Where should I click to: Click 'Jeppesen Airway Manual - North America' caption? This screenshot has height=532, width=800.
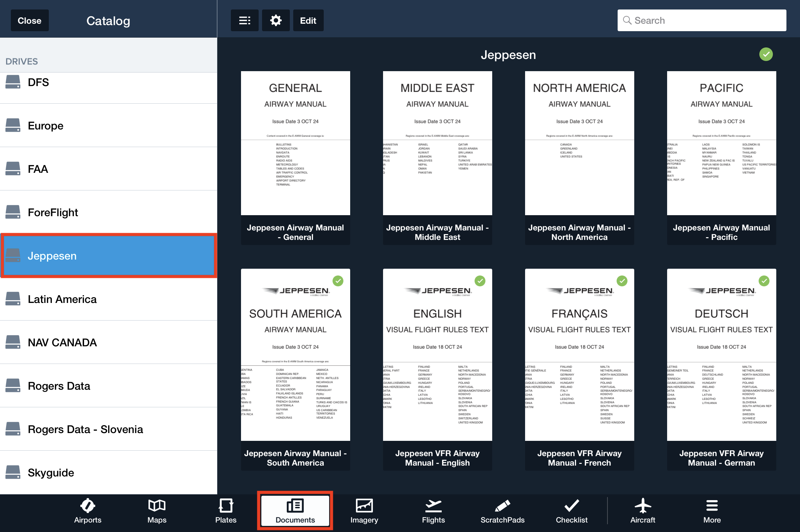pyautogui.click(x=579, y=232)
